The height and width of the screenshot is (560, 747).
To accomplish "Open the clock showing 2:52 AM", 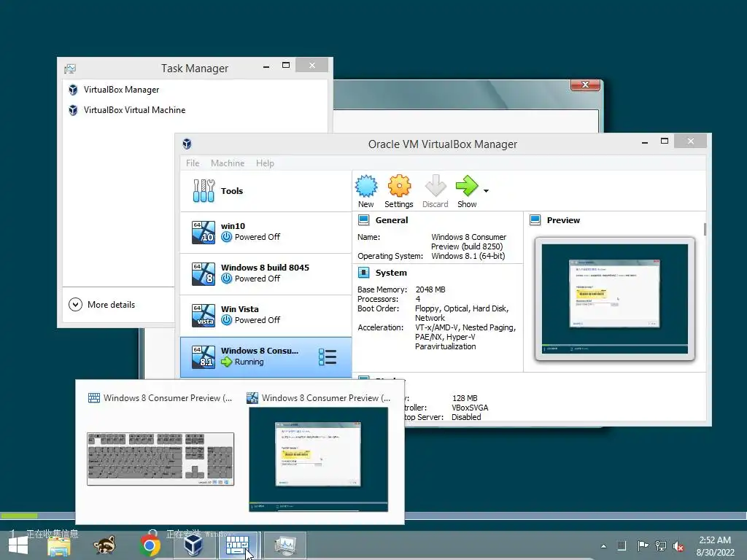I will pyautogui.click(x=715, y=546).
